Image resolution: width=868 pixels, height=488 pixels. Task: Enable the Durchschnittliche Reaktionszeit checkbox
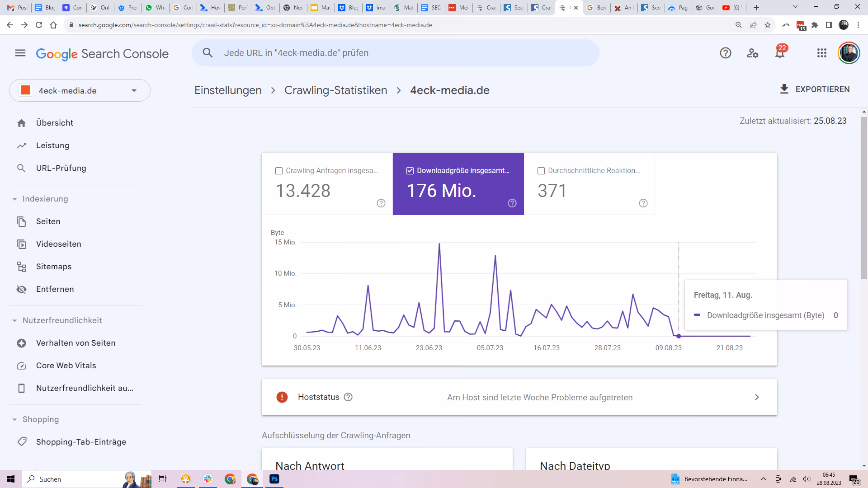click(541, 171)
